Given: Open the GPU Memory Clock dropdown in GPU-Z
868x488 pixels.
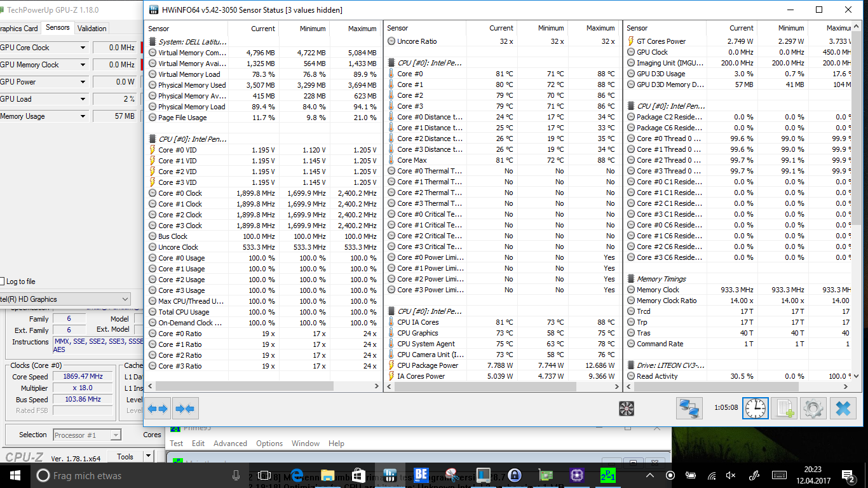Looking at the screenshot, I should tap(83, 65).
